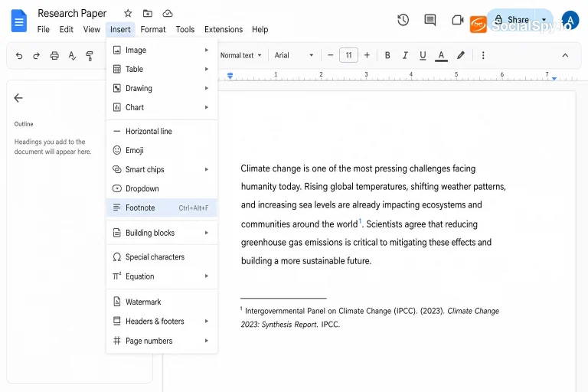The height and width of the screenshot is (392, 588).
Task: Close the outline panel with back arrow
Action: pos(18,98)
